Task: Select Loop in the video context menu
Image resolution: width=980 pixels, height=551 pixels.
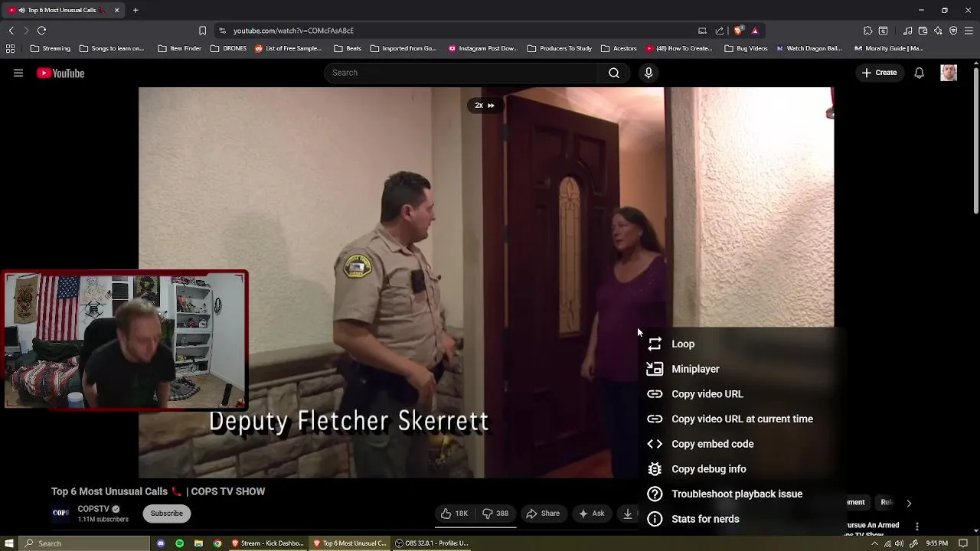Action: [740, 344]
